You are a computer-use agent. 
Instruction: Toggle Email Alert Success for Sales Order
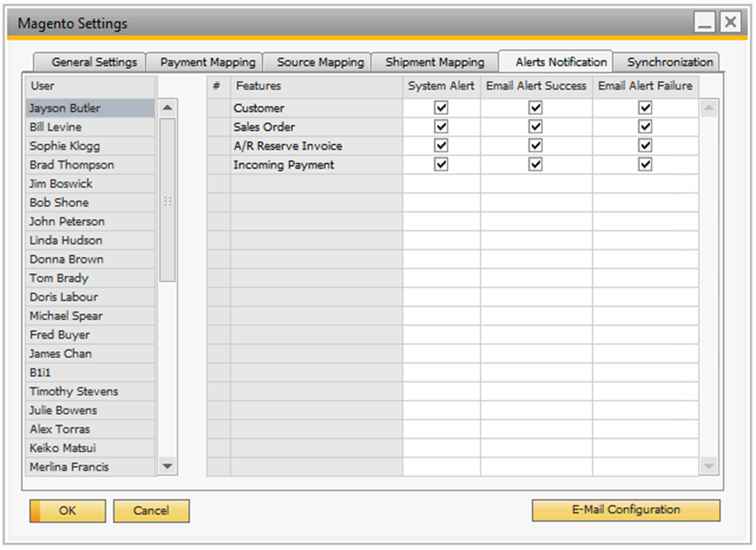[x=536, y=127]
